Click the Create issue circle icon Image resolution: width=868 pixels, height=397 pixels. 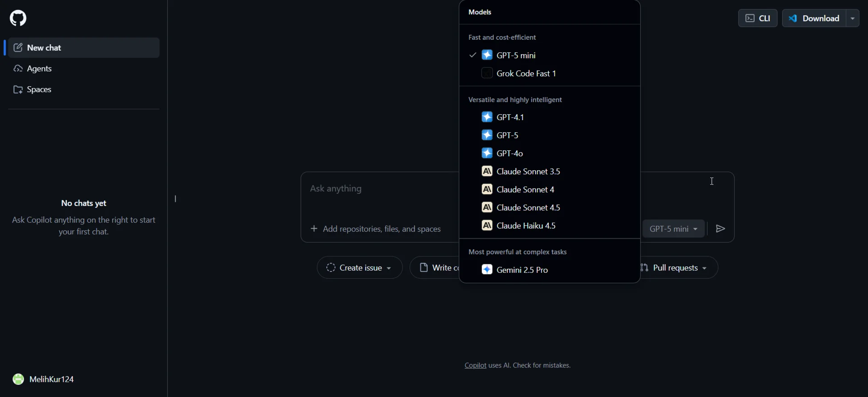[x=331, y=267]
